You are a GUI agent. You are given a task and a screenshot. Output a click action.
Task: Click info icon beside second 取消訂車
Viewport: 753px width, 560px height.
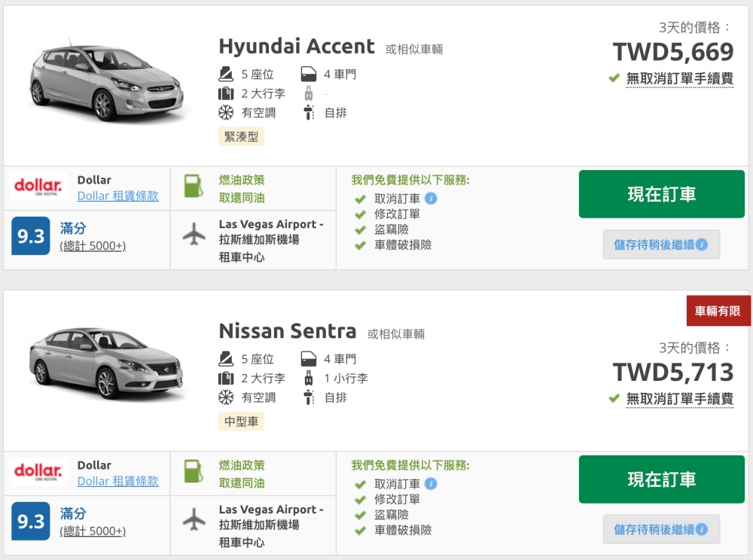click(x=431, y=483)
